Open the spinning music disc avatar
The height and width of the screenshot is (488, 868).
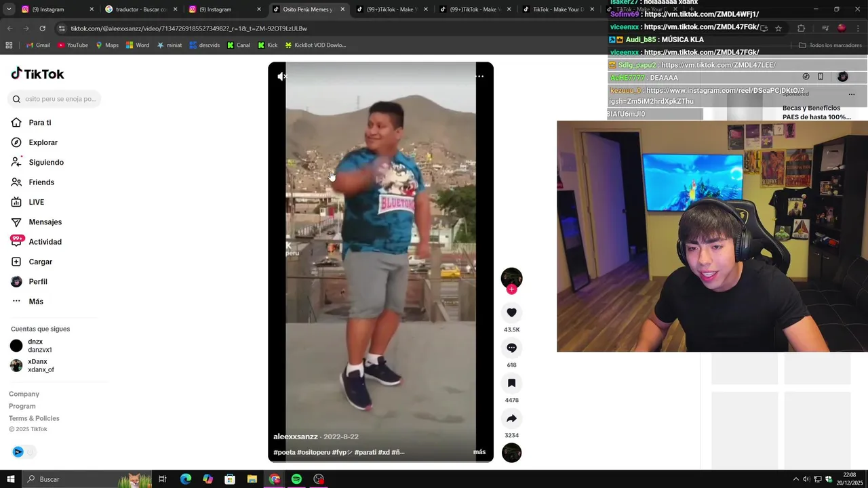(511, 453)
